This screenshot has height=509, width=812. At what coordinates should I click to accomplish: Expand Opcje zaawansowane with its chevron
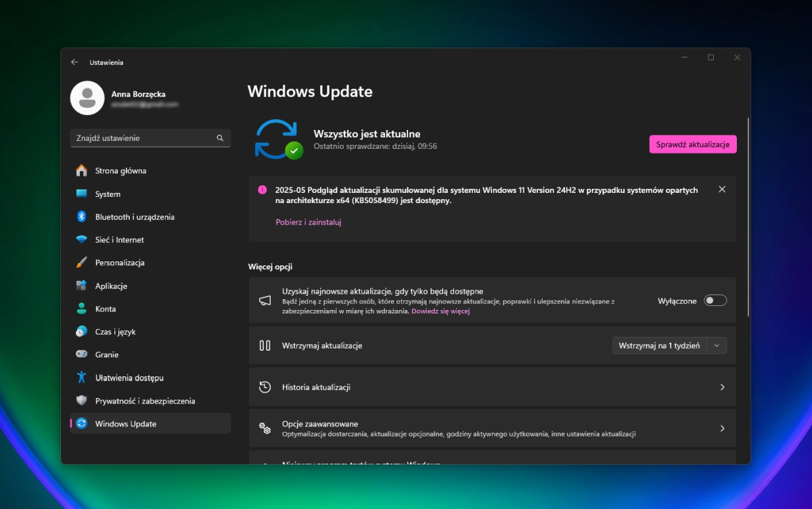(x=722, y=428)
